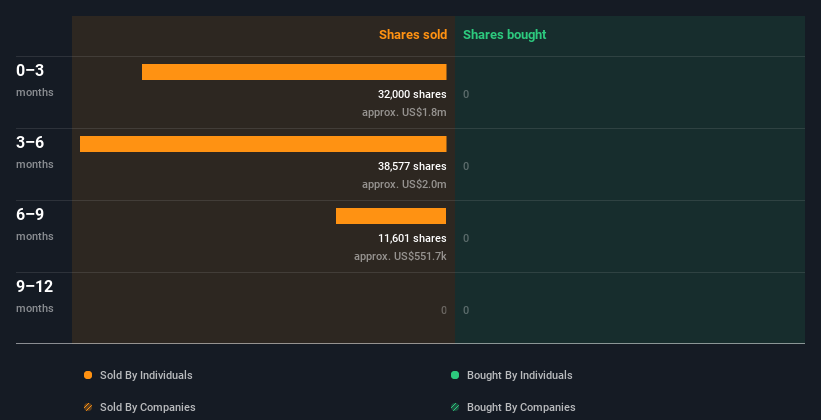The height and width of the screenshot is (420, 821).
Task: Select the Sold By Companies legend label
Action: pyautogui.click(x=148, y=407)
